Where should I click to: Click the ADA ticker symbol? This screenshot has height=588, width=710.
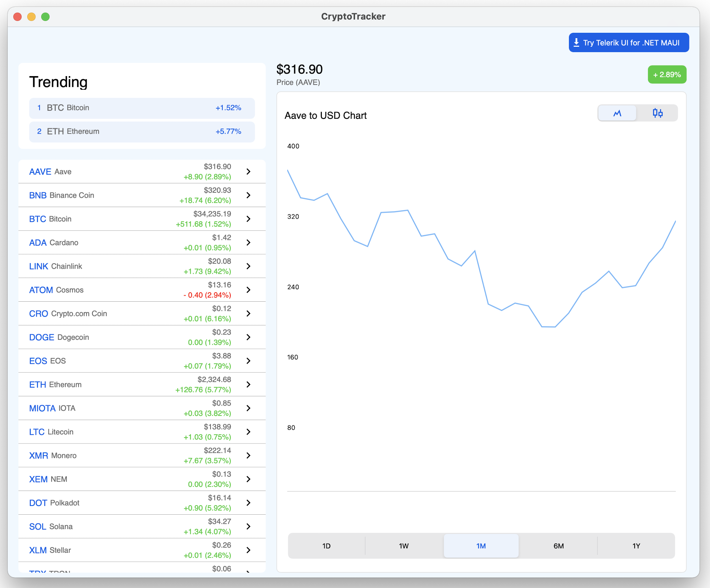point(38,243)
